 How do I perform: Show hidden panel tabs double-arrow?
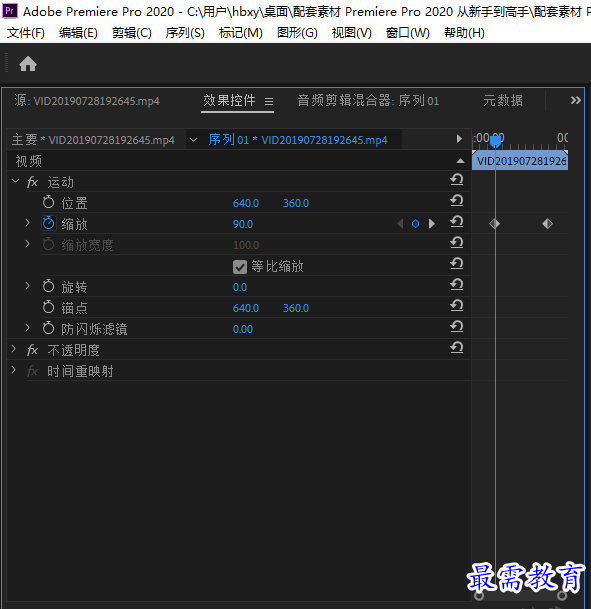point(575,100)
